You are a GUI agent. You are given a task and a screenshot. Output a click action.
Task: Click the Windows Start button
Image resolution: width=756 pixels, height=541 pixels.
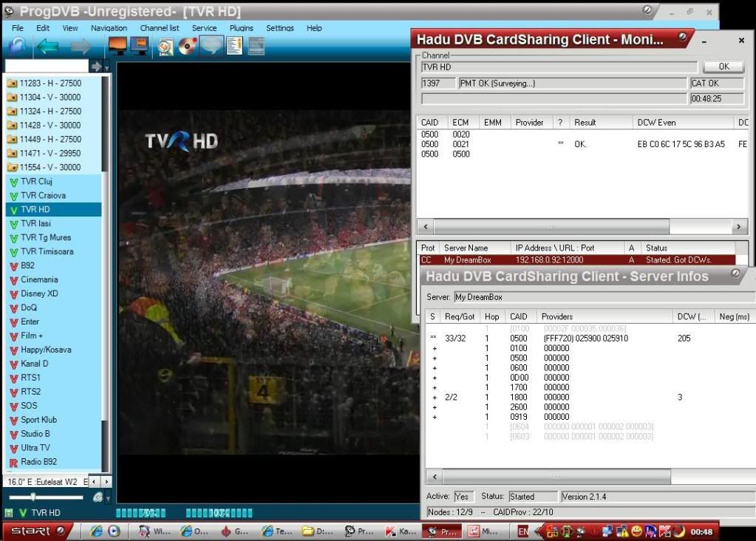point(37,531)
